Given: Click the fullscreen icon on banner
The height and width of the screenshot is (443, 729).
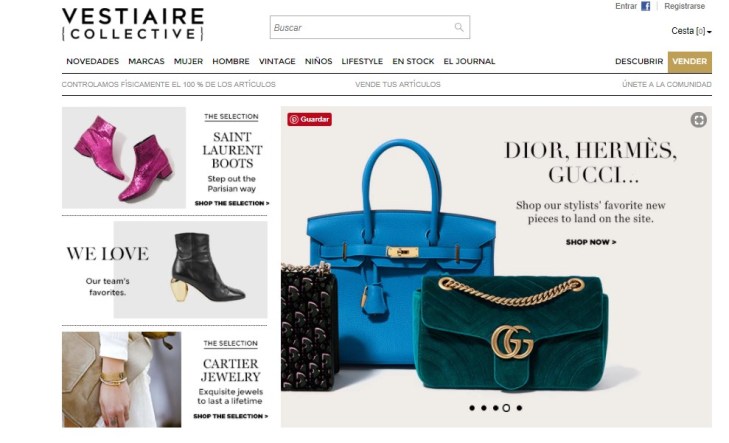Looking at the screenshot, I should 698,119.
